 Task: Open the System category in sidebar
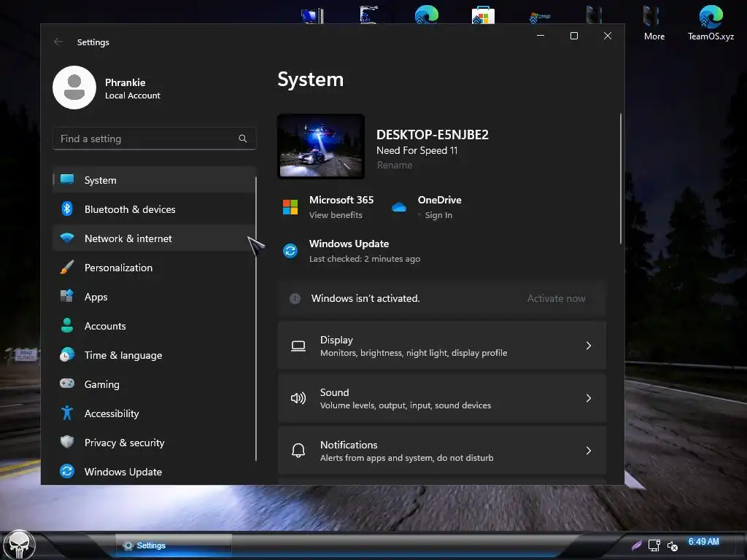click(154, 180)
